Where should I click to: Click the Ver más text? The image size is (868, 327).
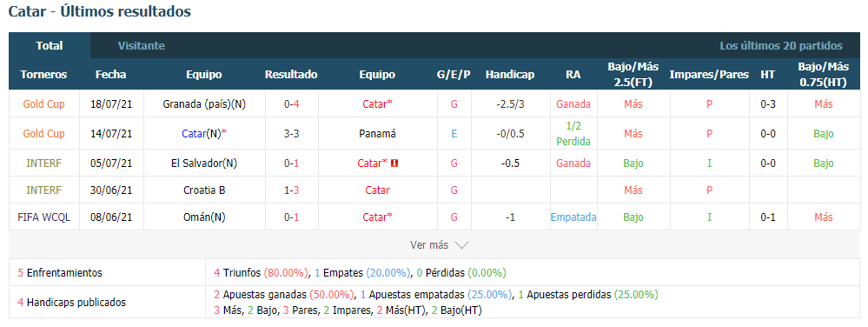click(429, 245)
